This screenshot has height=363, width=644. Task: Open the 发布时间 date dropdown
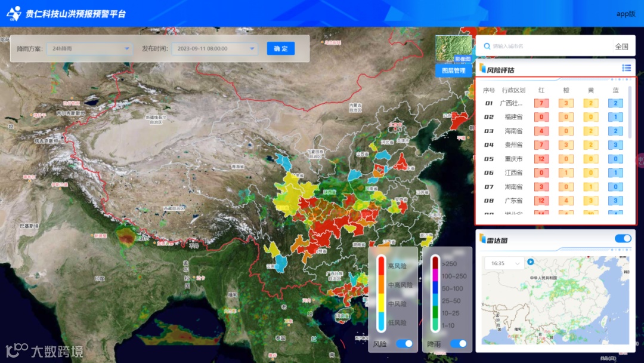(x=215, y=48)
